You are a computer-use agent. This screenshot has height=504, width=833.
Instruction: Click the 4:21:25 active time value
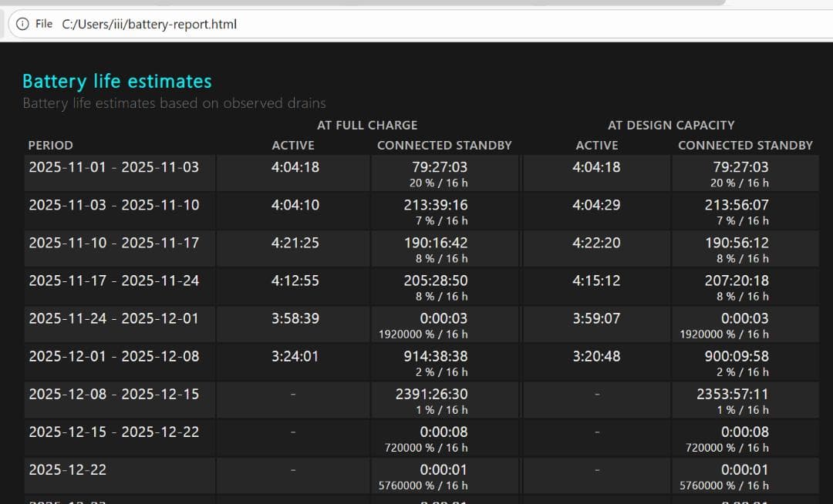(295, 243)
